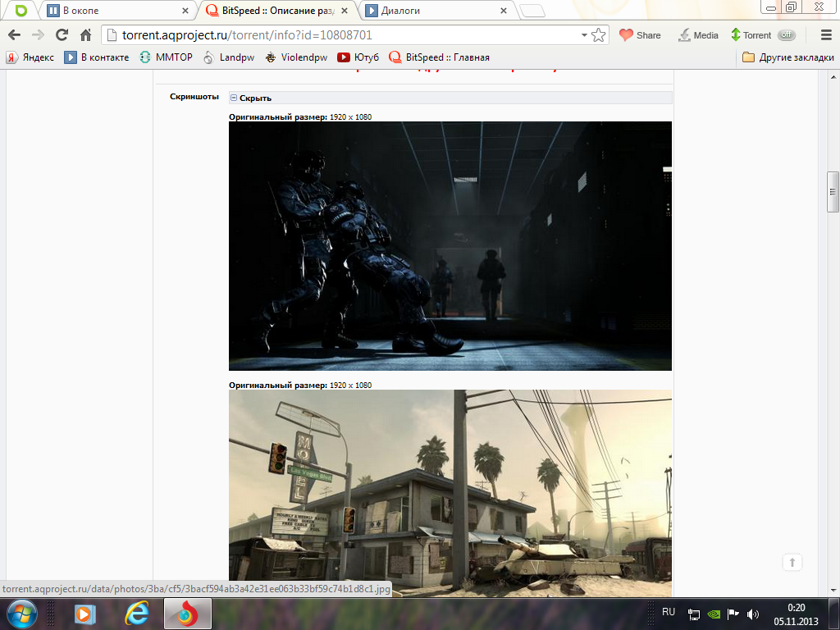Open the Другие закладки folder
Image resolution: width=840 pixels, height=630 pixels.
(788, 57)
